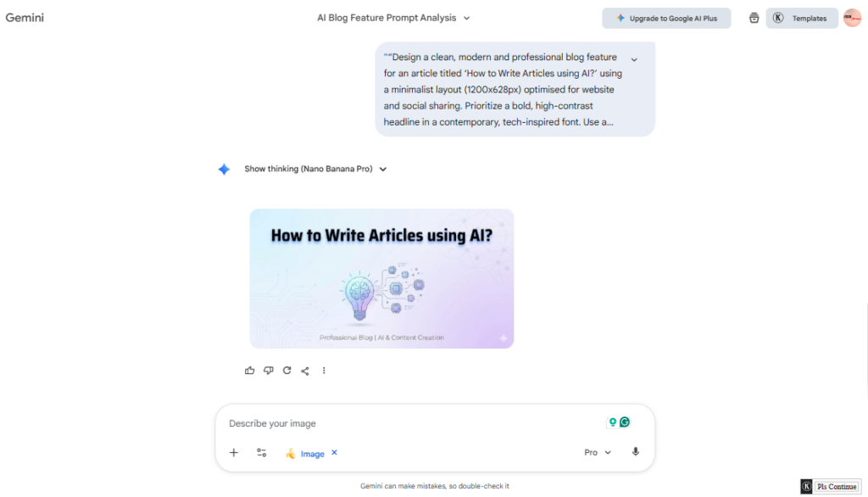
Task: Click the share icon below the image
Action: tap(305, 371)
